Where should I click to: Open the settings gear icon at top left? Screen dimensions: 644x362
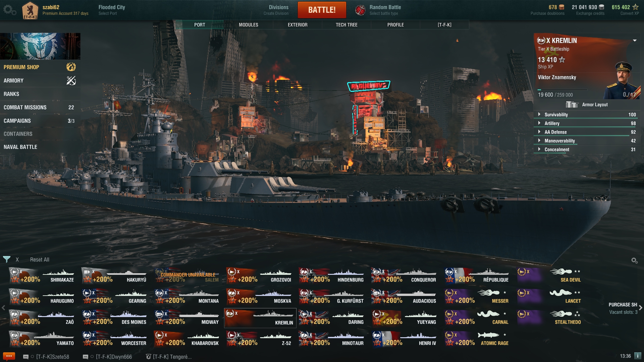coord(9,10)
